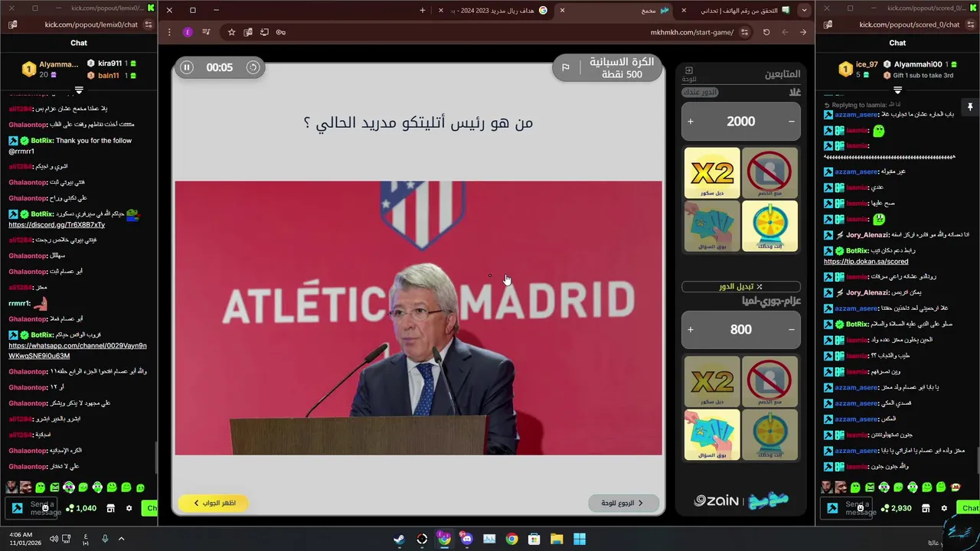Switch to the phone verification browser tab
The image size is (980, 551).
click(x=735, y=10)
